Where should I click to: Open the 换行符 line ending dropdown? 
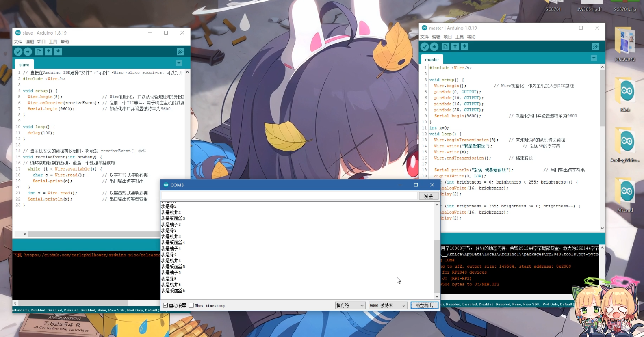(x=350, y=305)
